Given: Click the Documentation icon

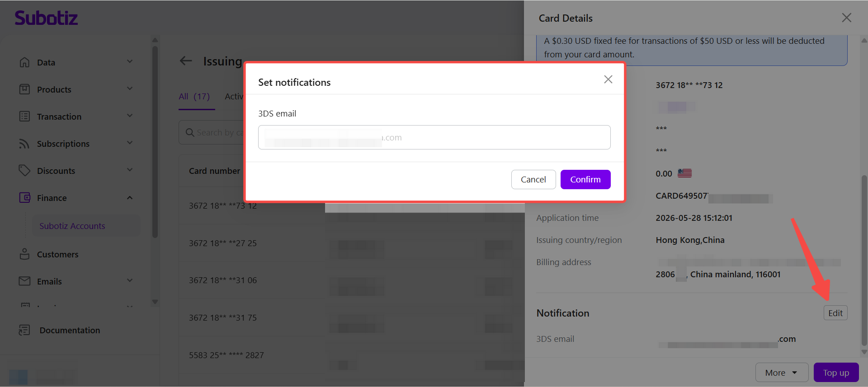Looking at the screenshot, I should tap(24, 330).
